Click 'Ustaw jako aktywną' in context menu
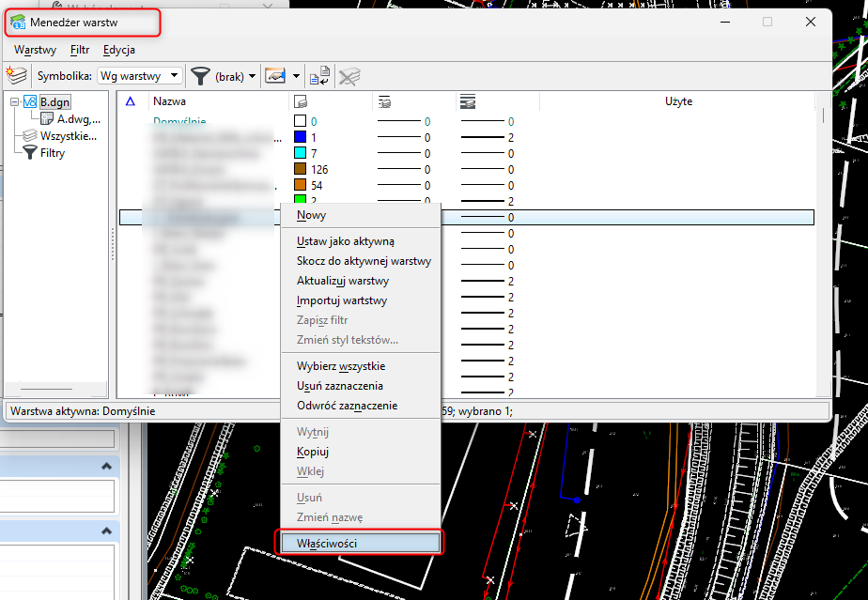This screenshot has width=868, height=600. (x=346, y=241)
